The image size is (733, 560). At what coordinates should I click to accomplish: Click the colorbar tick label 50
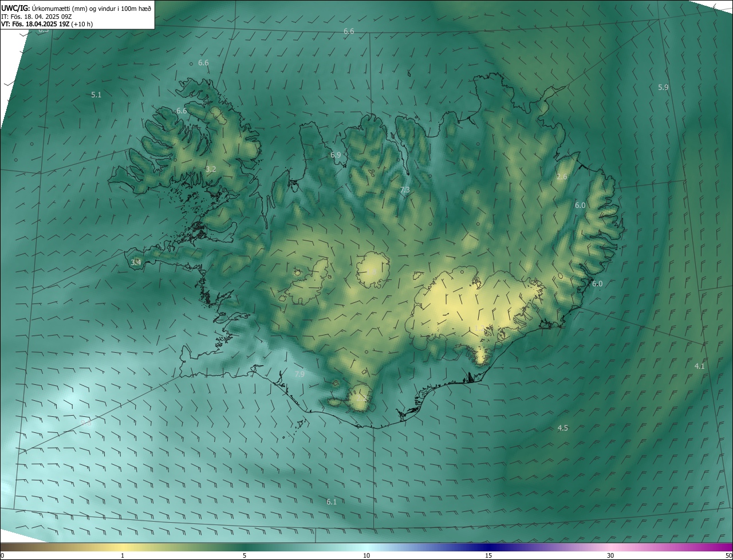728,555
